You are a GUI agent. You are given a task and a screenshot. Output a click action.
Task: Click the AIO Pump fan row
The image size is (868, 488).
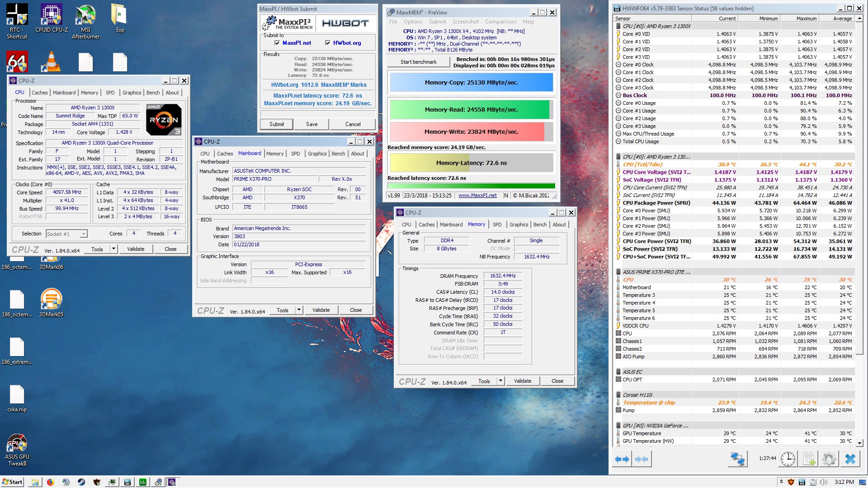734,357
